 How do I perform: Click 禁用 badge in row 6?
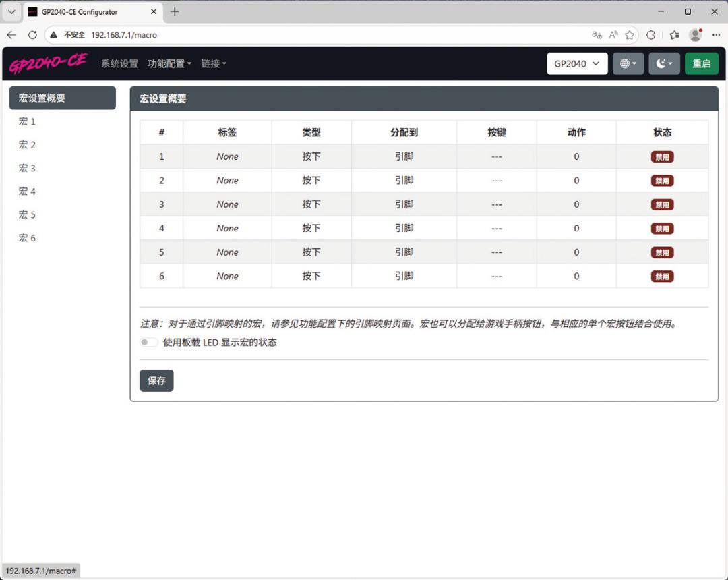coord(662,277)
